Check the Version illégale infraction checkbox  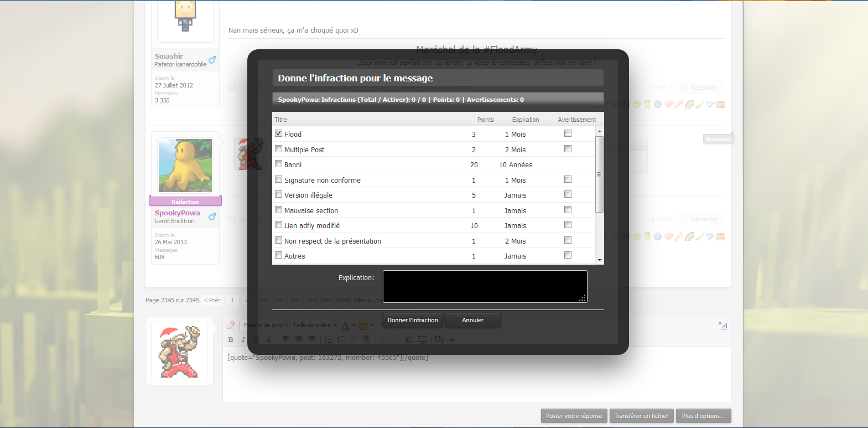(x=279, y=194)
